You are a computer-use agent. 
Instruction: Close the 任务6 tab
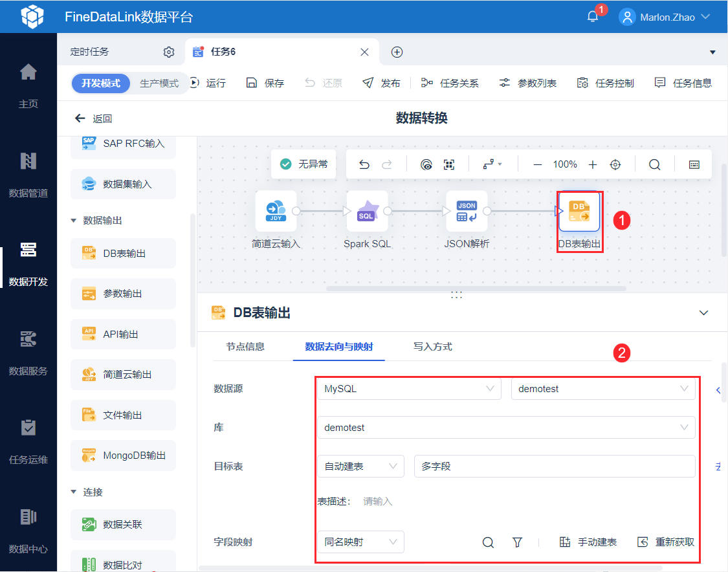click(x=364, y=52)
